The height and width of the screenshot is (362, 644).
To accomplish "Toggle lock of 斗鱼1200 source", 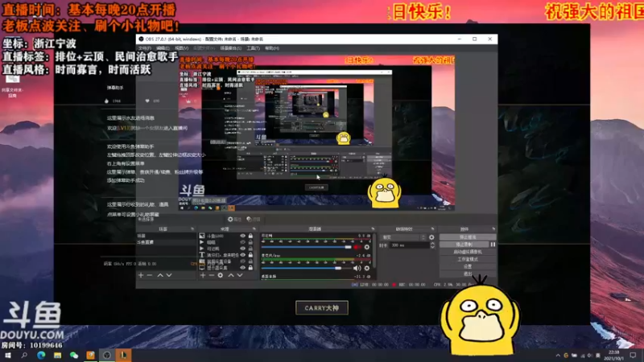I will 250,236.
